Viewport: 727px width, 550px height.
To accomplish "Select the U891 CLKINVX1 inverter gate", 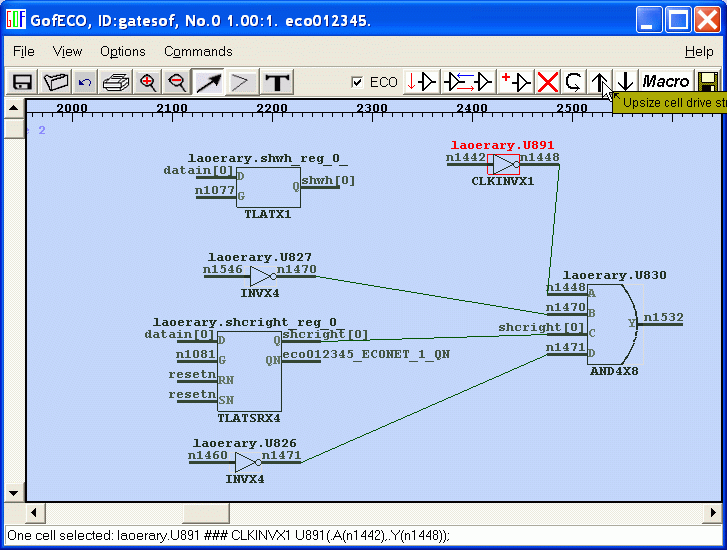I will click(x=504, y=165).
